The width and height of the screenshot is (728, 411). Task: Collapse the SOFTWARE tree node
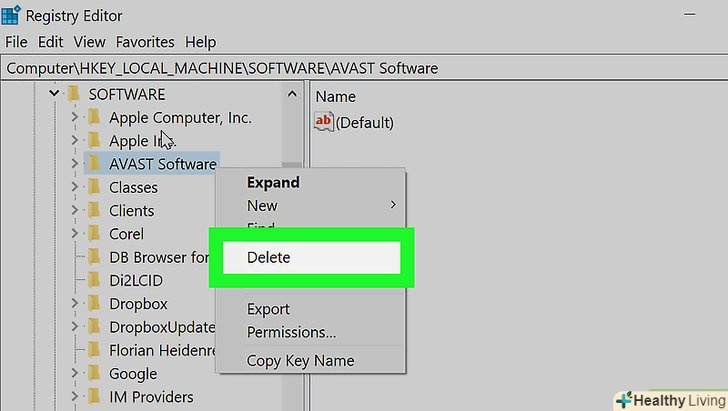point(53,94)
